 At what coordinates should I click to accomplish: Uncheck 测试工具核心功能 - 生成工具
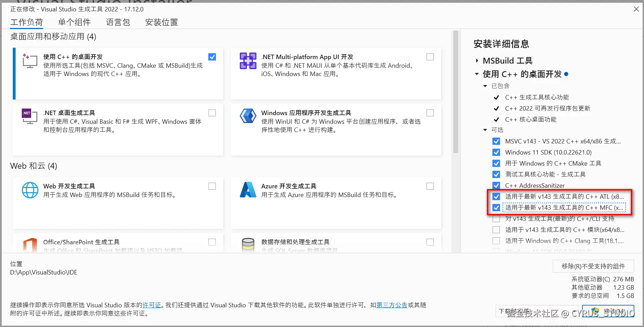496,175
